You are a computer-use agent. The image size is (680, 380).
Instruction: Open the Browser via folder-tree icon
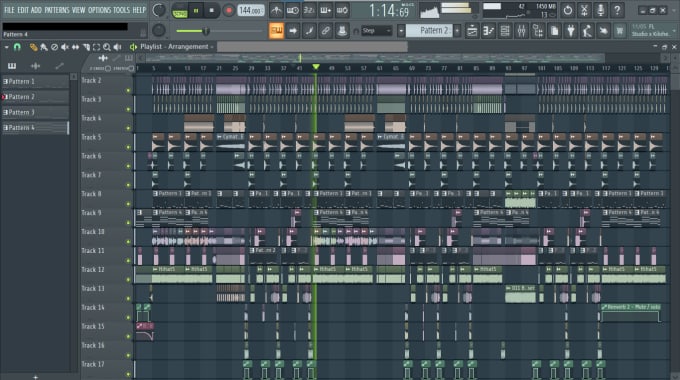coord(538,31)
